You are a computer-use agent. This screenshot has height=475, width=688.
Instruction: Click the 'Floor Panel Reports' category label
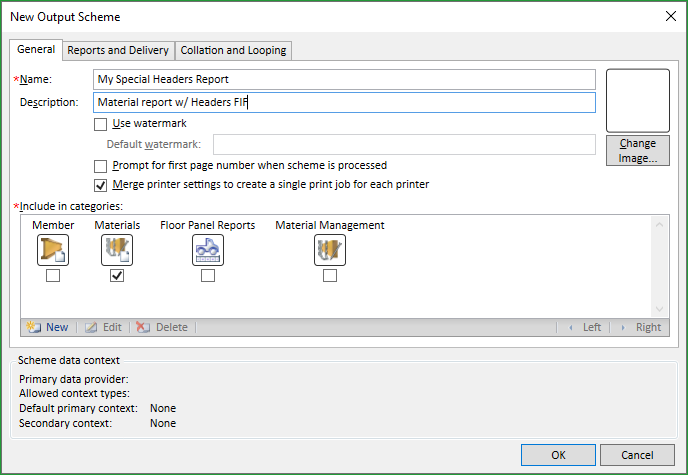(208, 225)
